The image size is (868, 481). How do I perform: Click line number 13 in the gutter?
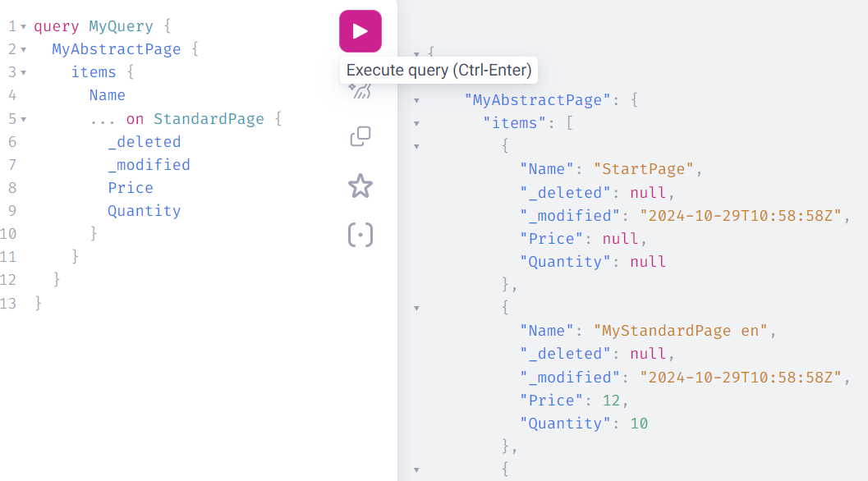[x=8, y=304]
